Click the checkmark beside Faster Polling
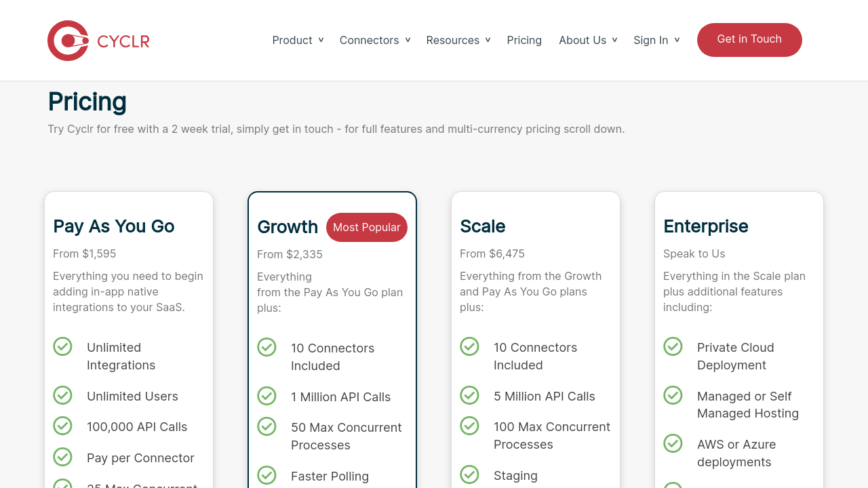Viewport: 868px width, 488px height. pyautogui.click(x=267, y=475)
